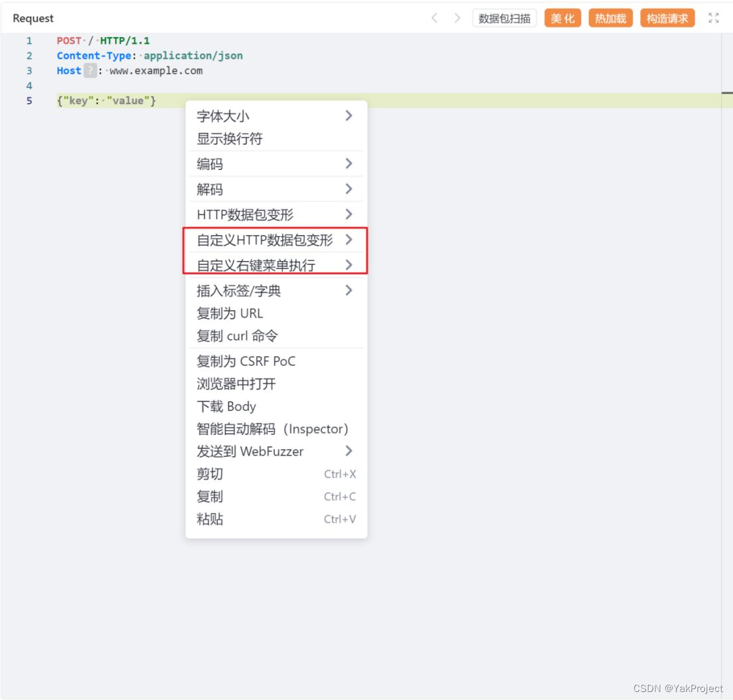
Task: Open the 插入标签/字典 submenu
Action: point(276,291)
